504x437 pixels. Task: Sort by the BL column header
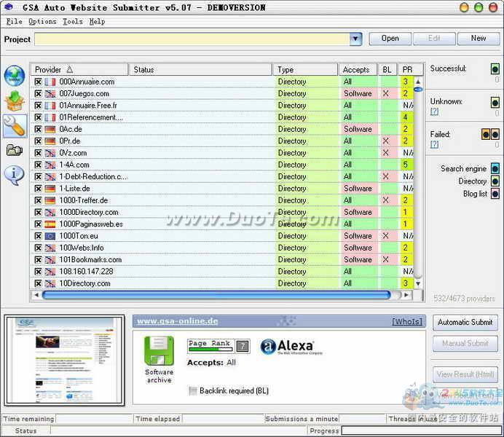coord(387,70)
